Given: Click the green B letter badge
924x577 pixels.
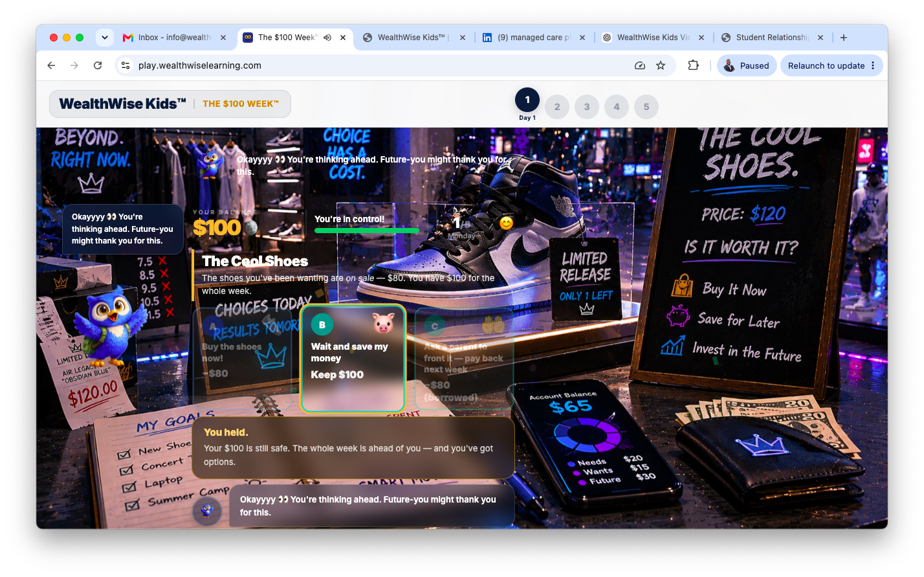Looking at the screenshot, I should [x=322, y=325].
